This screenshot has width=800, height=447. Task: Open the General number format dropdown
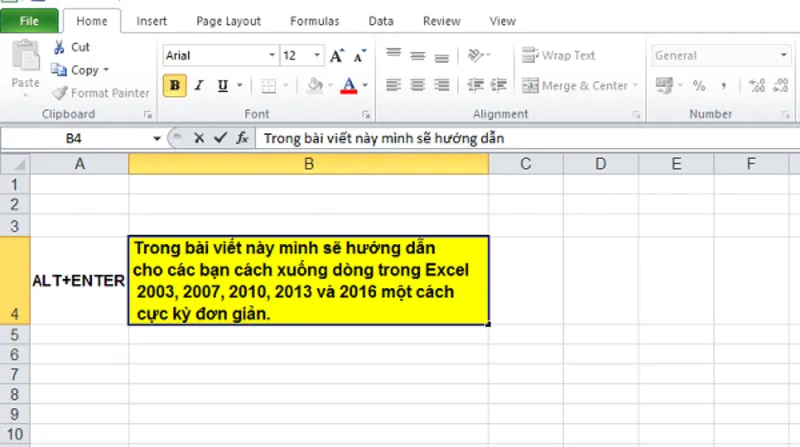pos(784,55)
